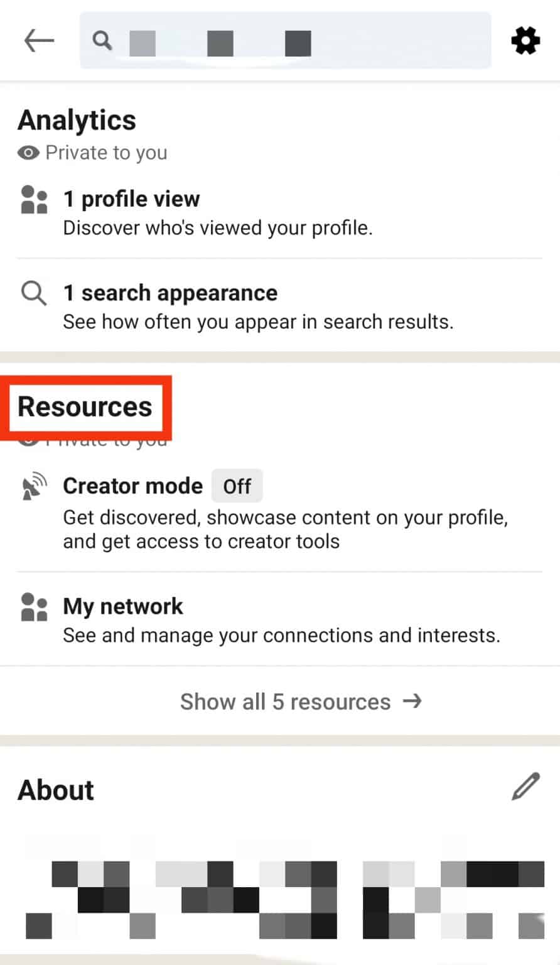
Task: View 1 search appearance results
Action: click(170, 293)
